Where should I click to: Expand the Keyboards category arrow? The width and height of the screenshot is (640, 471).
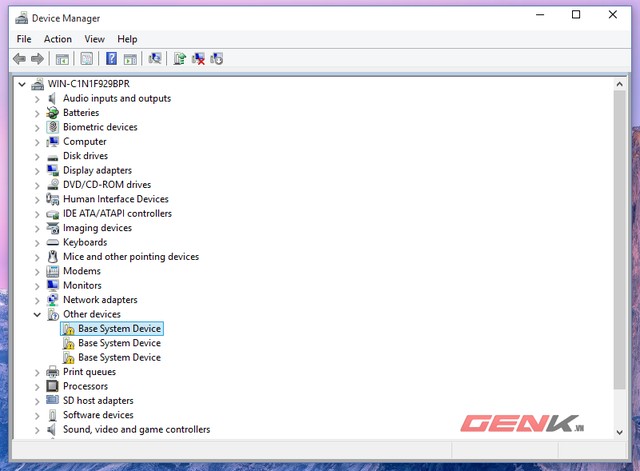pyautogui.click(x=37, y=242)
